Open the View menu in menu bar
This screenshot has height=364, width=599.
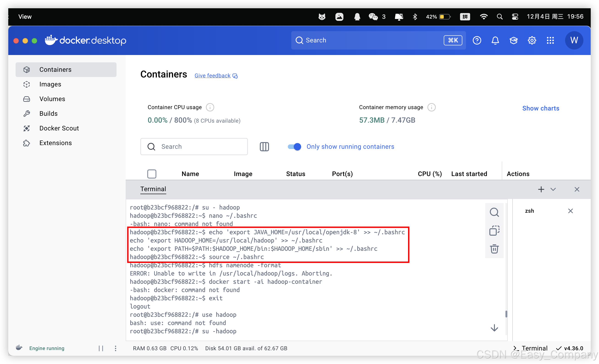coord(25,17)
